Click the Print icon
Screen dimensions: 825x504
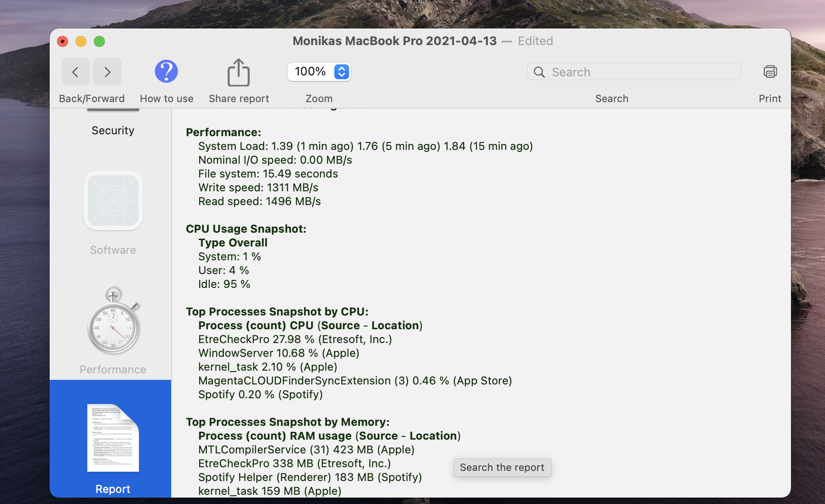(770, 72)
